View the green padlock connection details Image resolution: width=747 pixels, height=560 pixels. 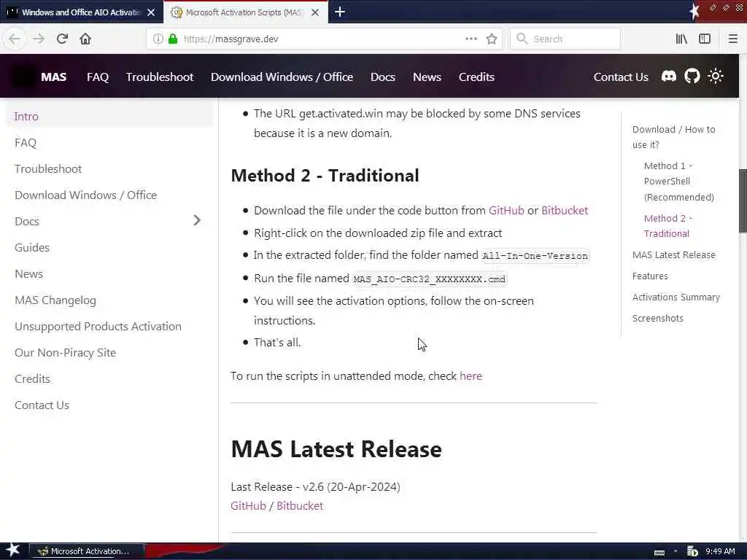173,39
